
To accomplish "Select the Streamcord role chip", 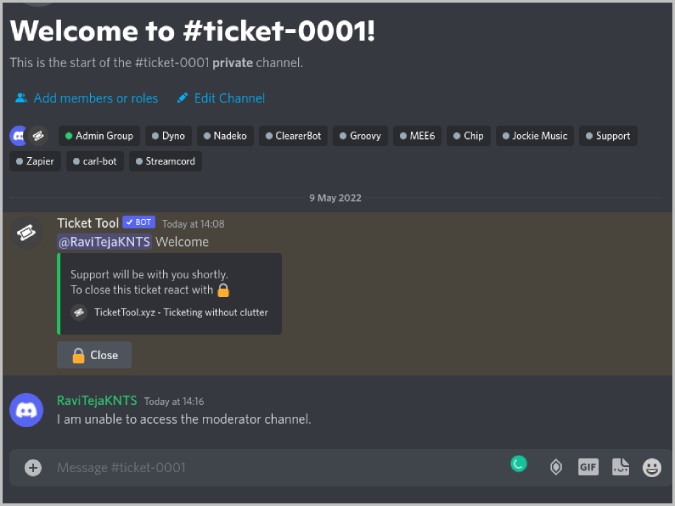I will tap(165, 161).
